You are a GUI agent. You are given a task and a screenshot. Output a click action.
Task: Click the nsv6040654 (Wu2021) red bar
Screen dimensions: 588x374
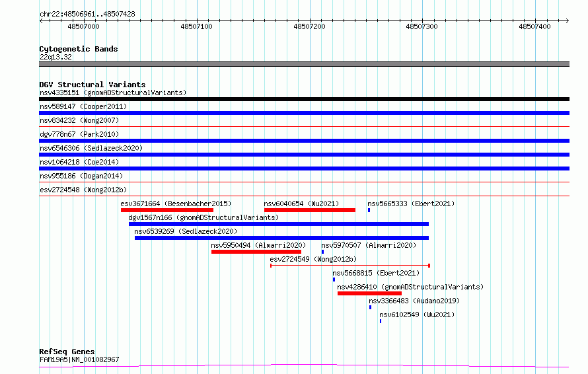tap(310, 210)
